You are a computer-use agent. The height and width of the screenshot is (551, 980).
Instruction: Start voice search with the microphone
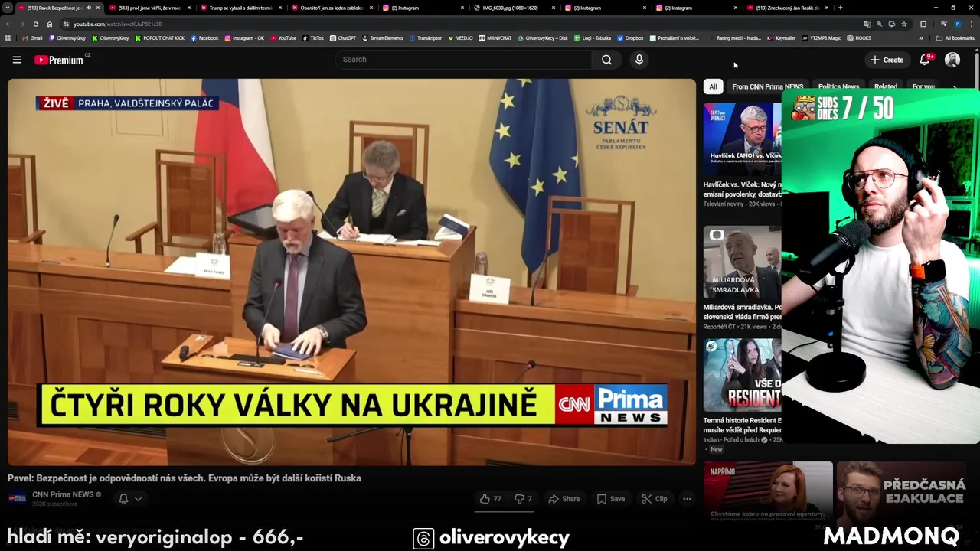pyautogui.click(x=639, y=60)
